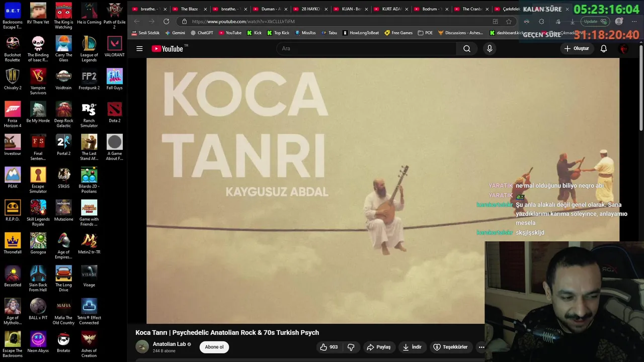The width and height of the screenshot is (644, 362).
Task: Open more actions three-dot menu
Action: 481,347
